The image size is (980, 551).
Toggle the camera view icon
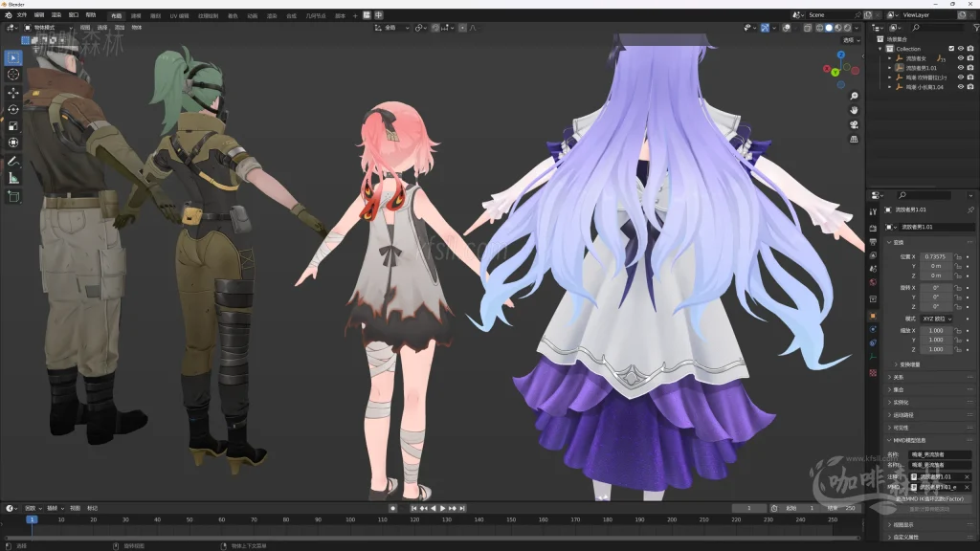(x=854, y=125)
